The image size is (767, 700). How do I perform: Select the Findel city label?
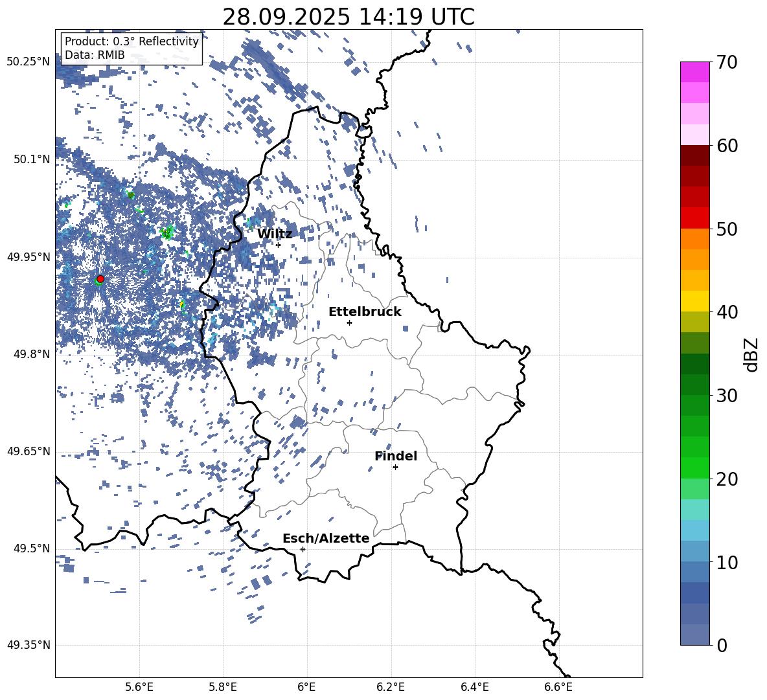click(x=396, y=456)
